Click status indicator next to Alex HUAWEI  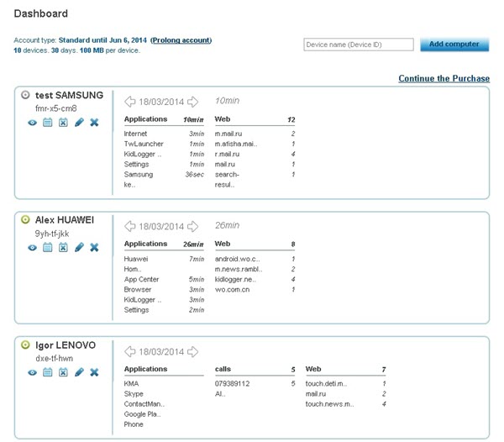[x=25, y=220]
